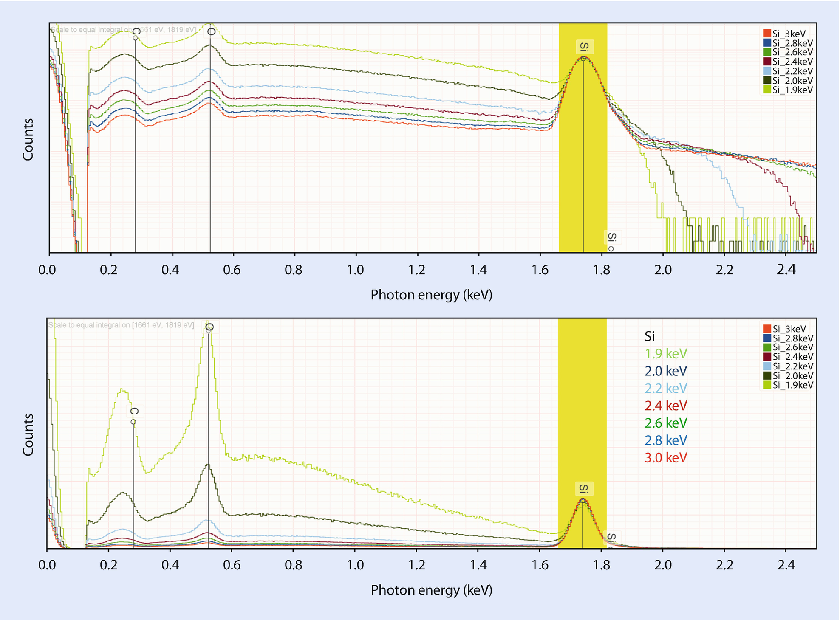Select Si_2.6keV text in top chart legend
840x620 pixels.
tap(793, 52)
